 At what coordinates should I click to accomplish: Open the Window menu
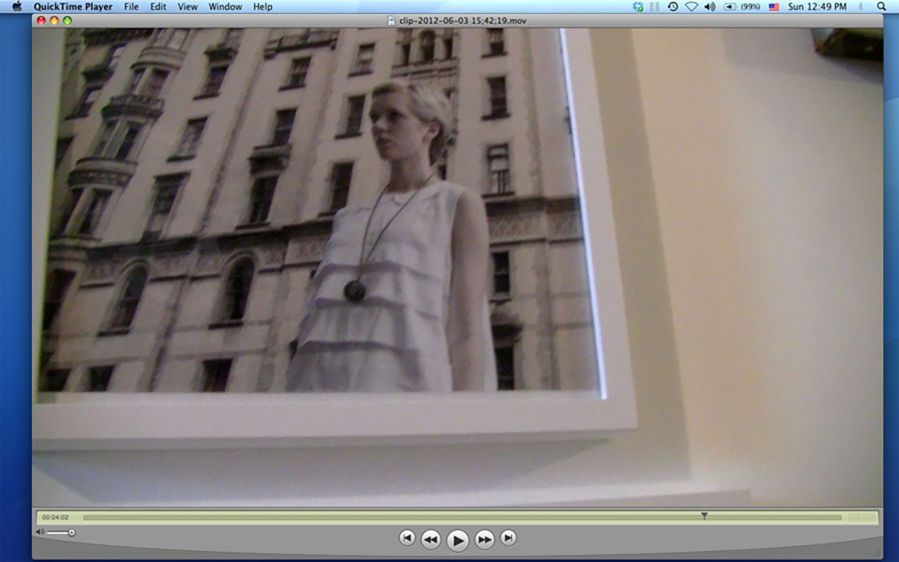[225, 7]
